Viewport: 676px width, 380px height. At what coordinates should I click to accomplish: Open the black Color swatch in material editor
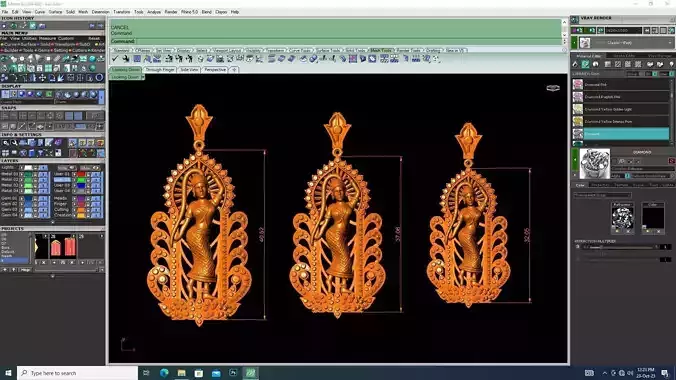coord(653,218)
